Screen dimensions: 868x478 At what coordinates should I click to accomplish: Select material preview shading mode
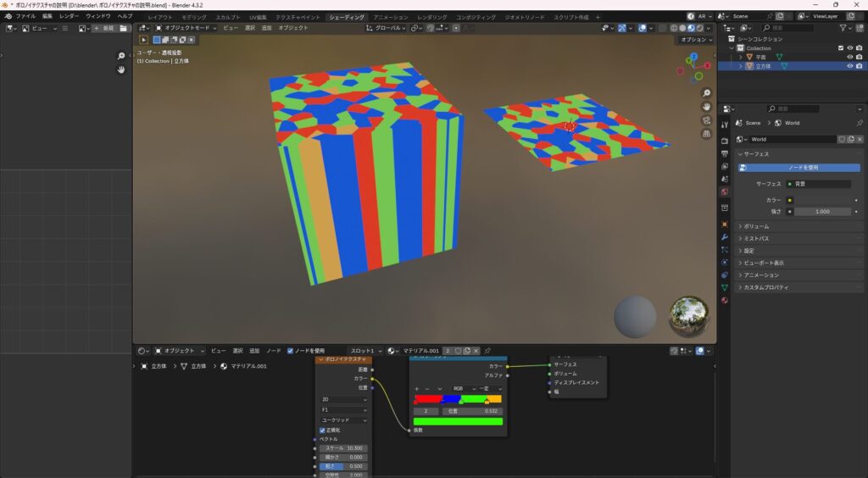(692, 28)
